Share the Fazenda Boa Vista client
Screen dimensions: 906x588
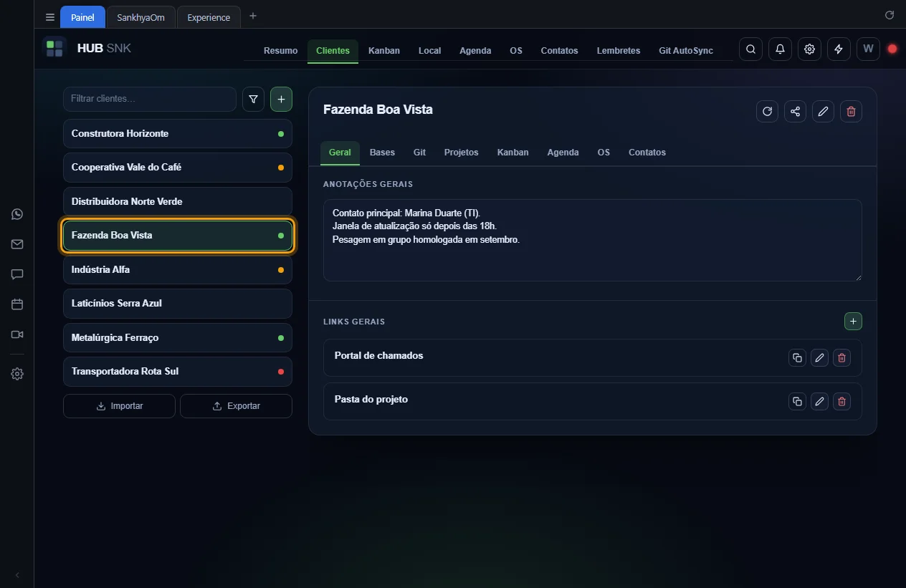click(795, 111)
